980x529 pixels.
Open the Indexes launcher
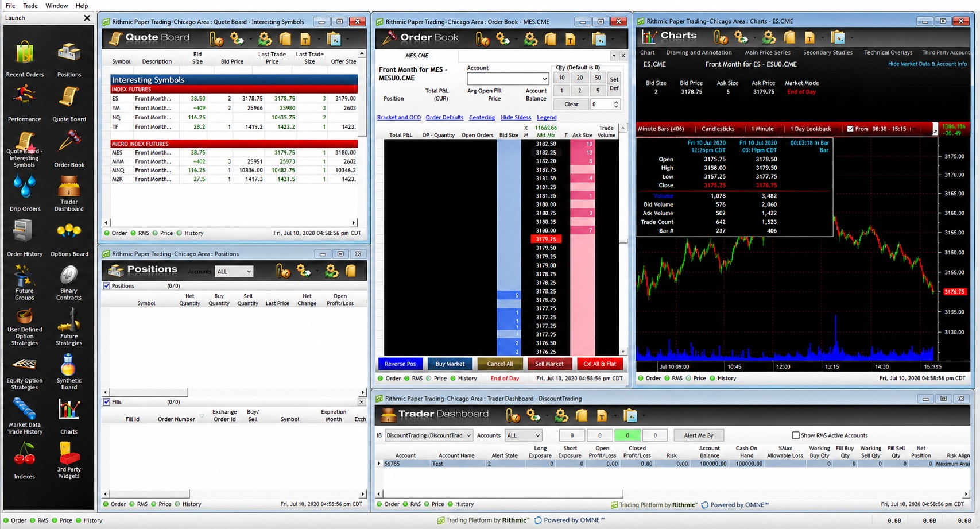25,462
